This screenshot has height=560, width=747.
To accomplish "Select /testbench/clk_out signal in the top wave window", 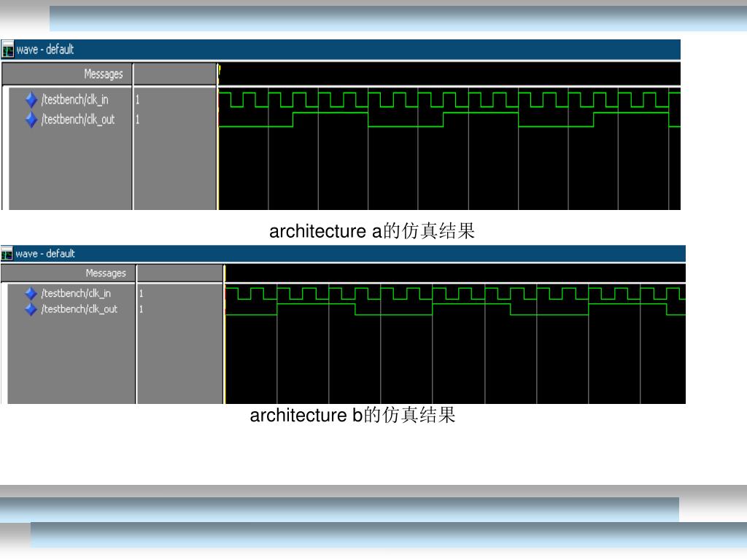I will point(78,120).
